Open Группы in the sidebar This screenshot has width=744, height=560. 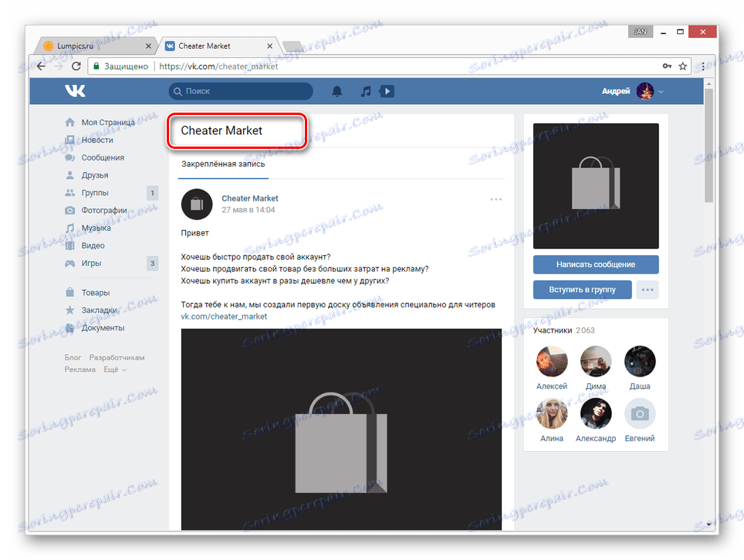click(x=95, y=193)
